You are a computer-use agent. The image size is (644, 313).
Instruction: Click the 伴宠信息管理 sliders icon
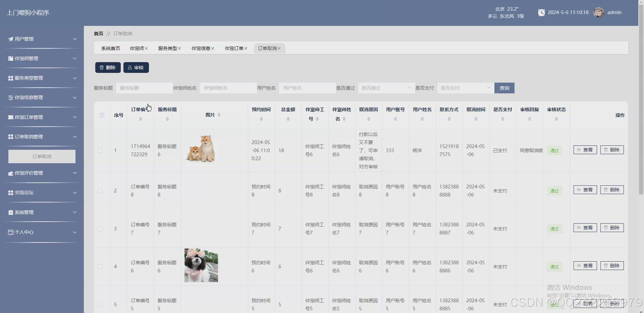coord(10,97)
